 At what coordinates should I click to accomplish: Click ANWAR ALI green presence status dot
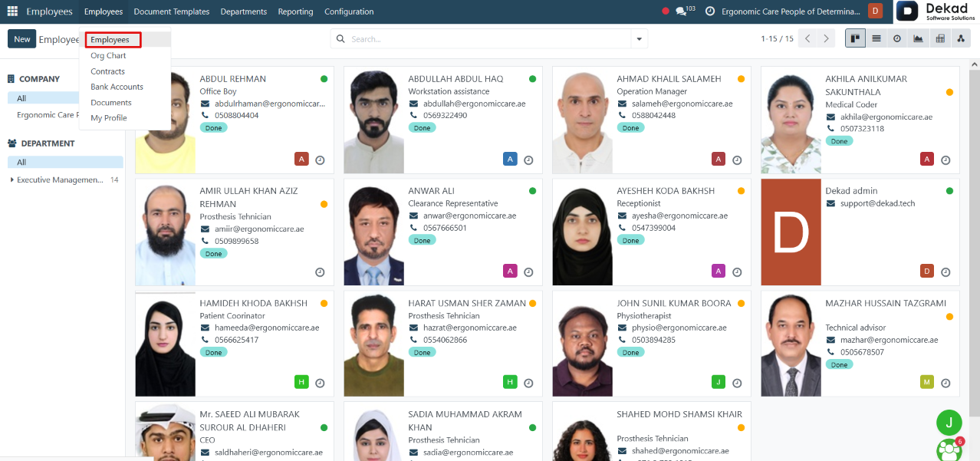pos(532,191)
